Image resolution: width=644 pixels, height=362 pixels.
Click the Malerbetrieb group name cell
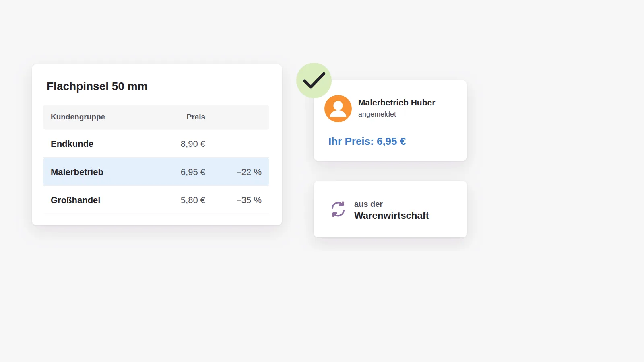tap(77, 172)
